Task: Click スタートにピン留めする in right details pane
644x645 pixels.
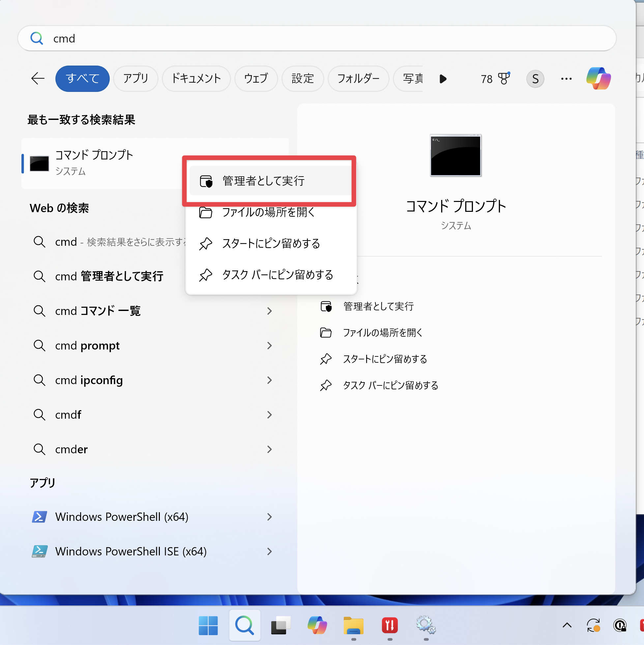Action: click(x=385, y=359)
